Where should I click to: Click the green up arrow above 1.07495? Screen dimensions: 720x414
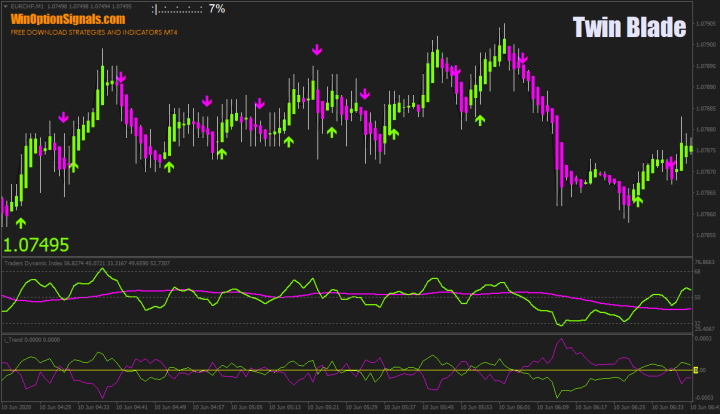pos(21,222)
